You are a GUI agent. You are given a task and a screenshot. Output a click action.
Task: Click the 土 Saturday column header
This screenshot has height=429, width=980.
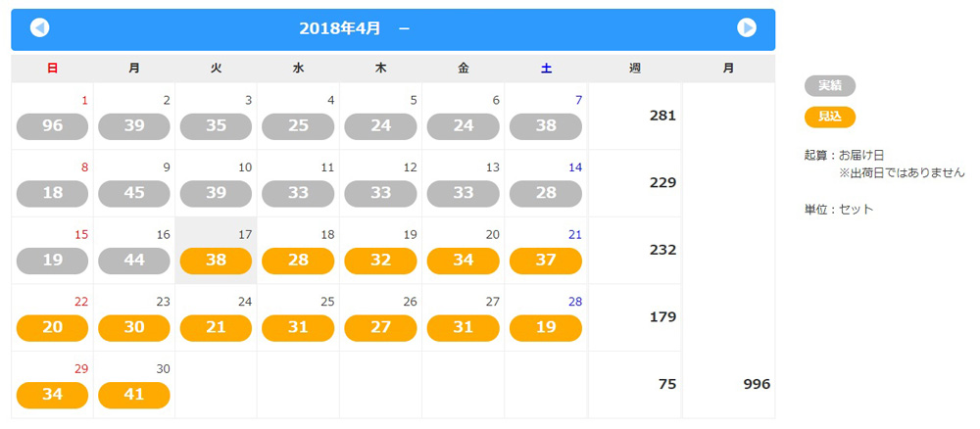pyautogui.click(x=546, y=70)
